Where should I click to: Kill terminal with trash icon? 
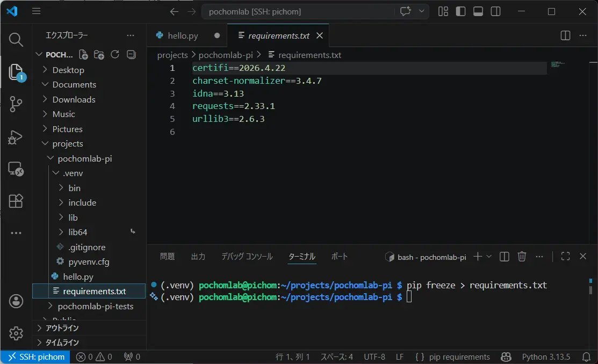(522, 257)
